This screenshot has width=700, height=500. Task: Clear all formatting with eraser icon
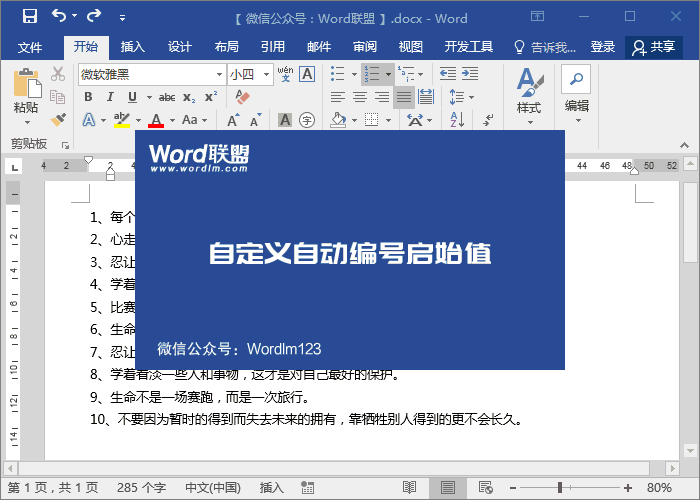coord(242,97)
